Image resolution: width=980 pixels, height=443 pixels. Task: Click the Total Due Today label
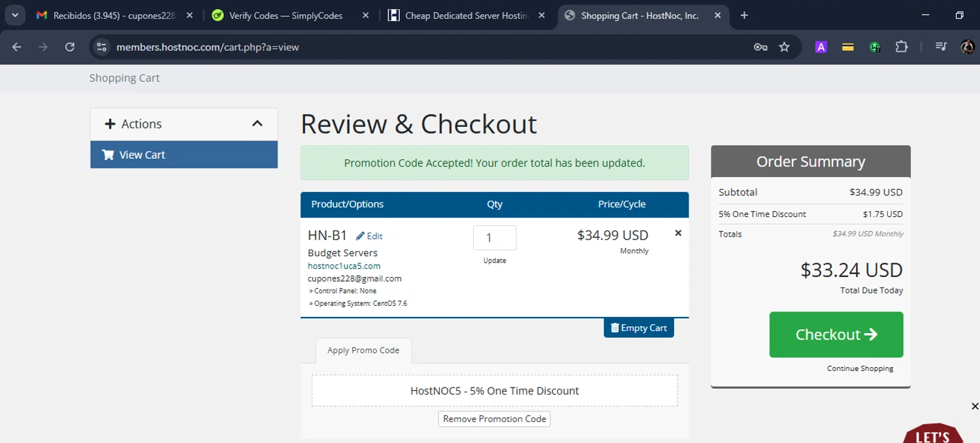pos(872,290)
